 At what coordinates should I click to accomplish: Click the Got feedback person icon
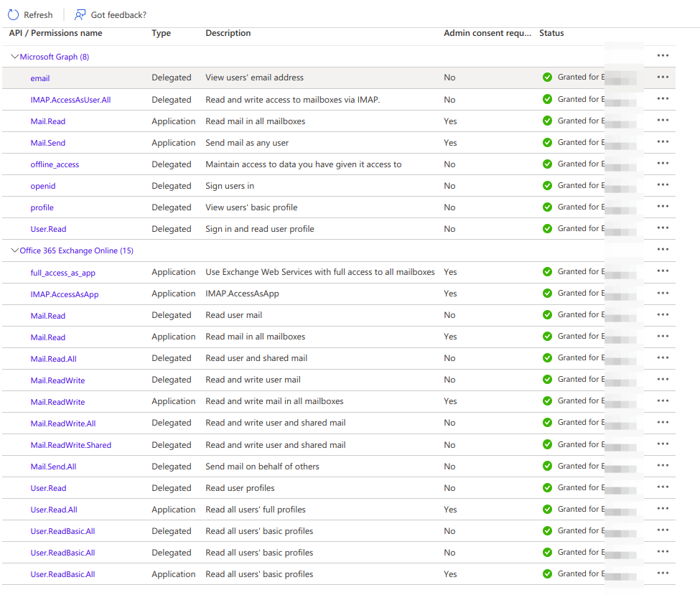pyautogui.click(x=80, y=15)
